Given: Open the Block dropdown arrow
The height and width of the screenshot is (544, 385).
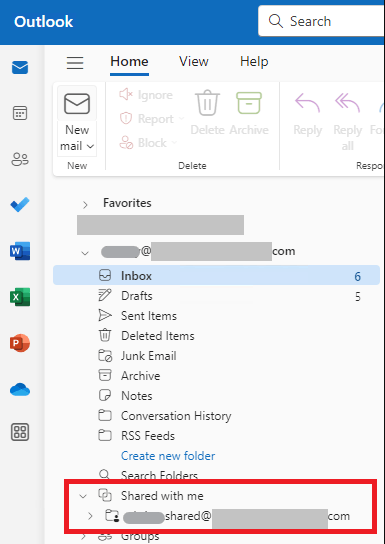Looking at the screenshot, I should tap(174, 143).
